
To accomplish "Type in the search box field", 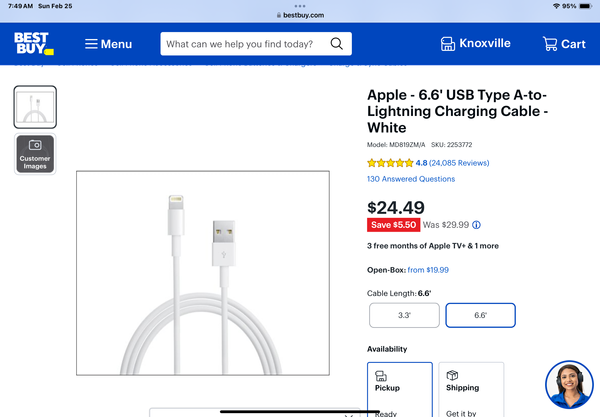I will 240,44.
